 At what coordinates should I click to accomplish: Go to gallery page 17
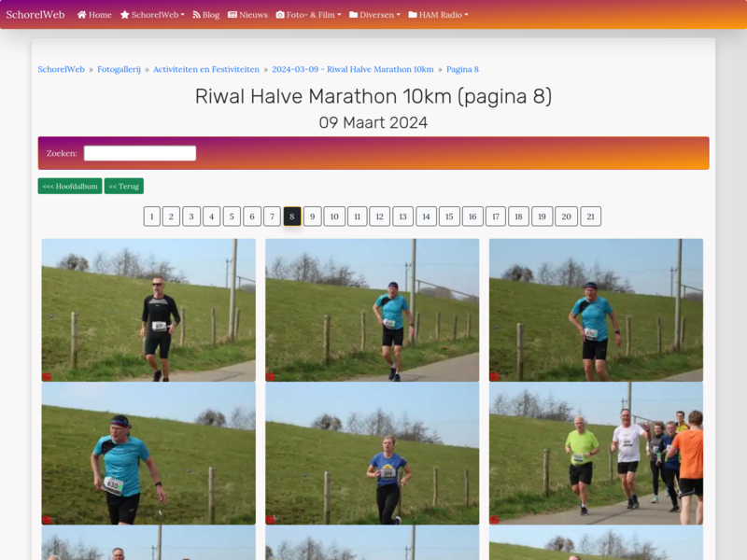coord(496,217)
